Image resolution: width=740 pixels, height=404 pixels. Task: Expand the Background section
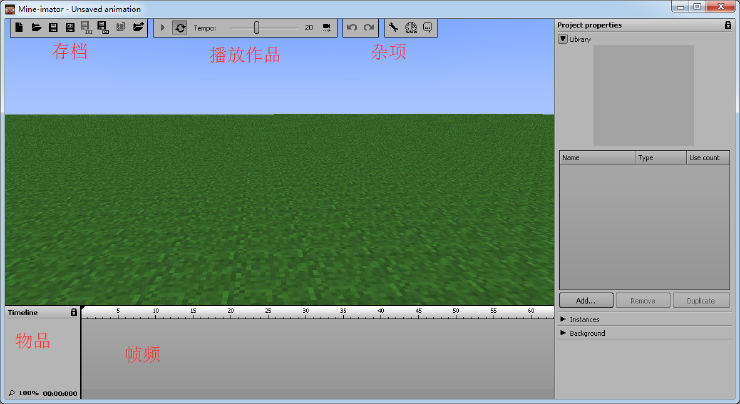pyautogui.click(x=563, y=333)
